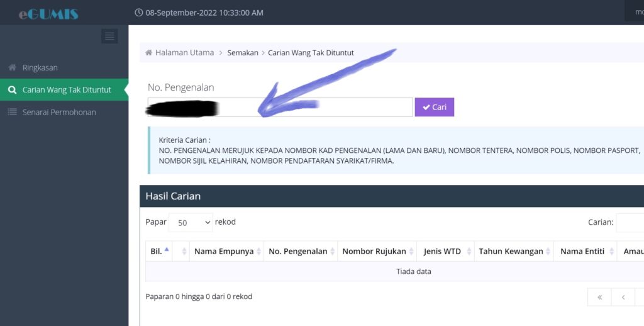Screen dimensions: 644x326
Task: Click the date and time text
Action: tap(204, 13)
